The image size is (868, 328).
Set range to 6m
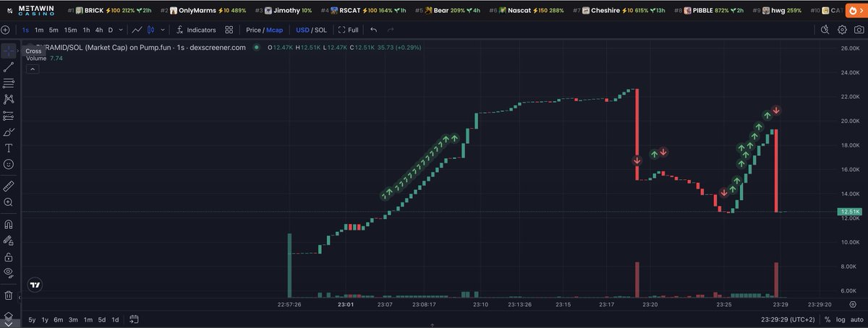coord(59,319)
